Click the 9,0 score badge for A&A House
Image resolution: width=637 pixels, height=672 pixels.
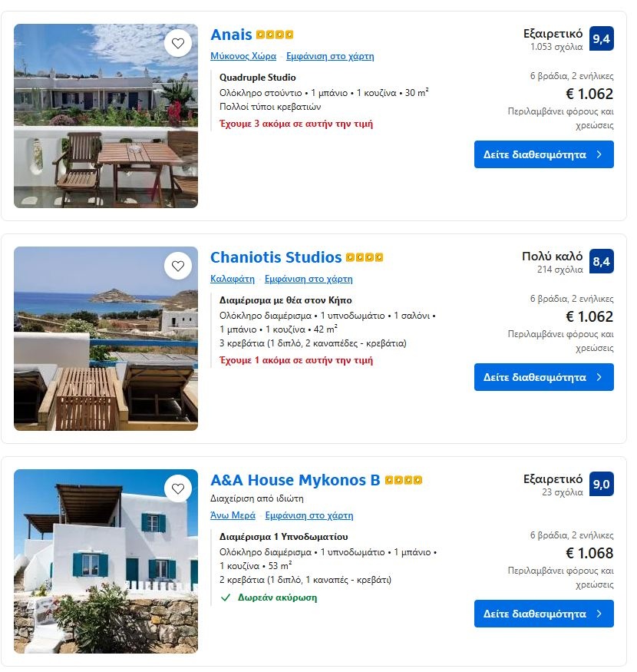click(602, 484)
